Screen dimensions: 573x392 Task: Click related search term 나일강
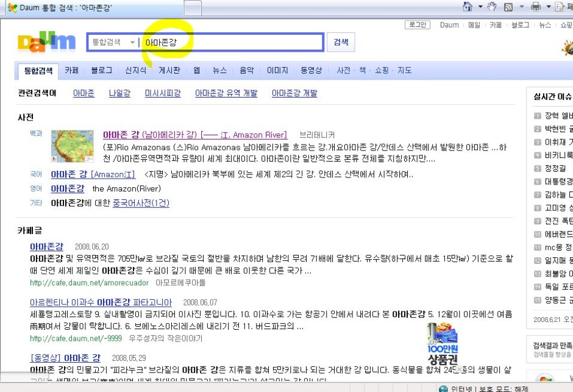pos(119,93)
